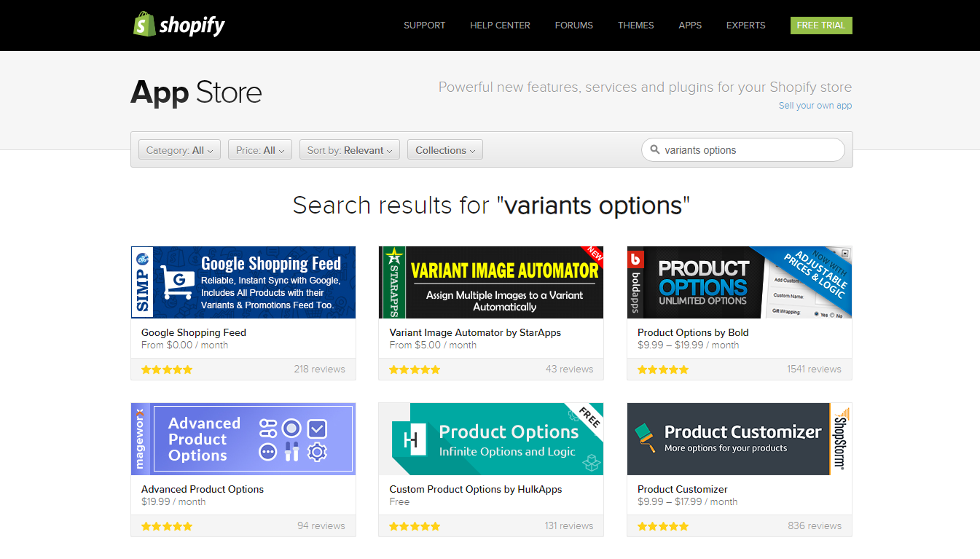Open Experts from top navigation
The image size is (980, 559).
pos(746,26)
